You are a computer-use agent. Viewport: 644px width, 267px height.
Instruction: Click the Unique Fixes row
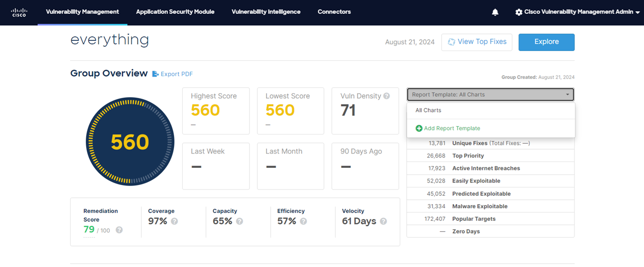[491, 143]
